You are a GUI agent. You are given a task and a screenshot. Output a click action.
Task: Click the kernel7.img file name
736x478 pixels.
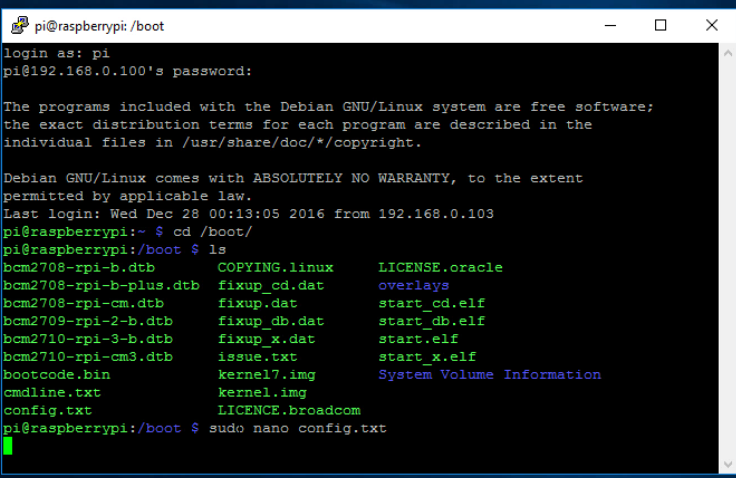pyautogui.click(x=266, y=374)
